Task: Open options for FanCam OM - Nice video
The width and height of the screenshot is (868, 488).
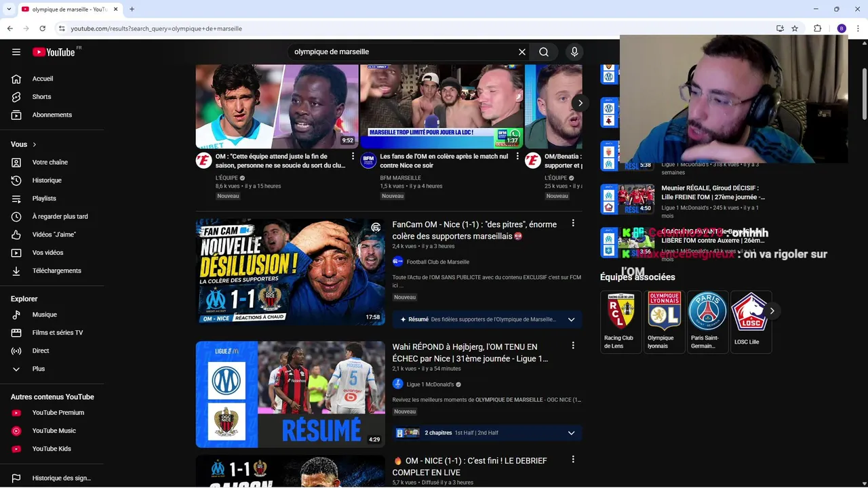Action: 573,224
